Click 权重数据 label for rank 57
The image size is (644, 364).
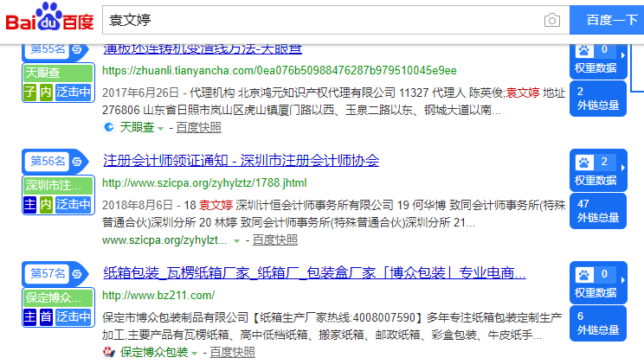(x=596, y=293)
